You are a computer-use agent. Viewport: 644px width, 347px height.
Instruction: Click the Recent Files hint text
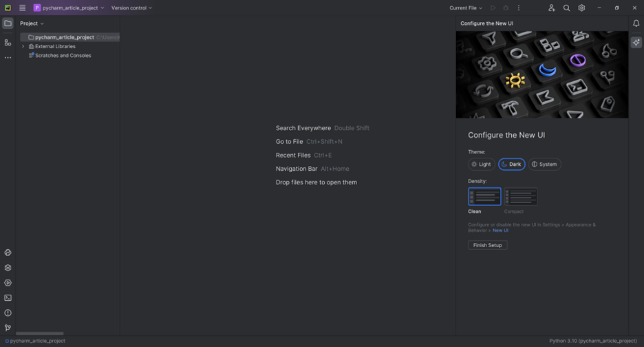point(293,155)
